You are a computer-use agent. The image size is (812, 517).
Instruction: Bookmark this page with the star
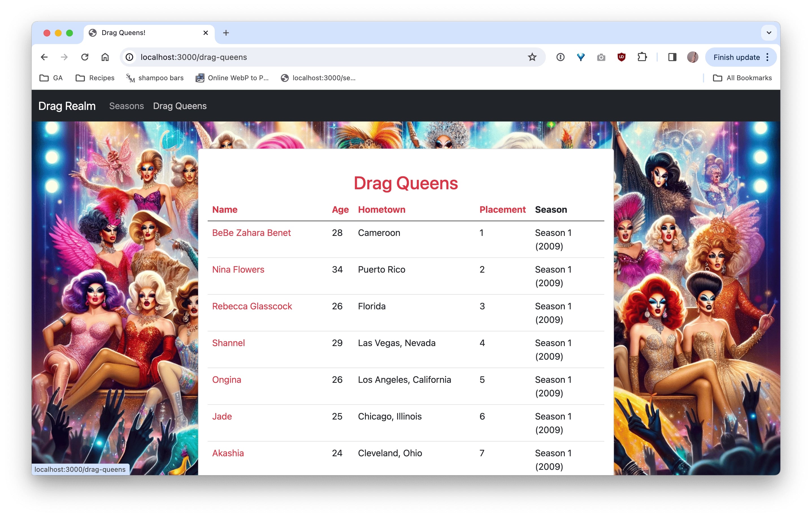tap(532, 57)
